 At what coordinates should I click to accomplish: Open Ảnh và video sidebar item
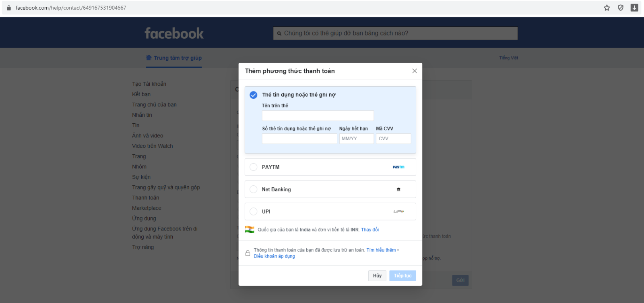(x=148, y=136)
